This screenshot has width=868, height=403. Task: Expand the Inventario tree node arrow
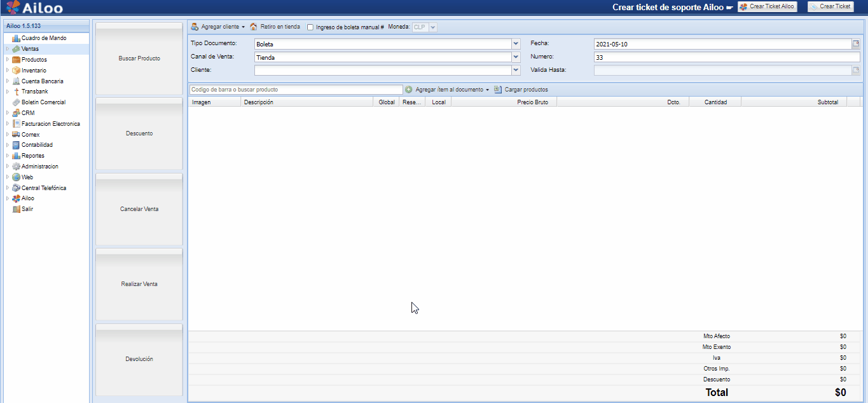[x=8, y=71]
